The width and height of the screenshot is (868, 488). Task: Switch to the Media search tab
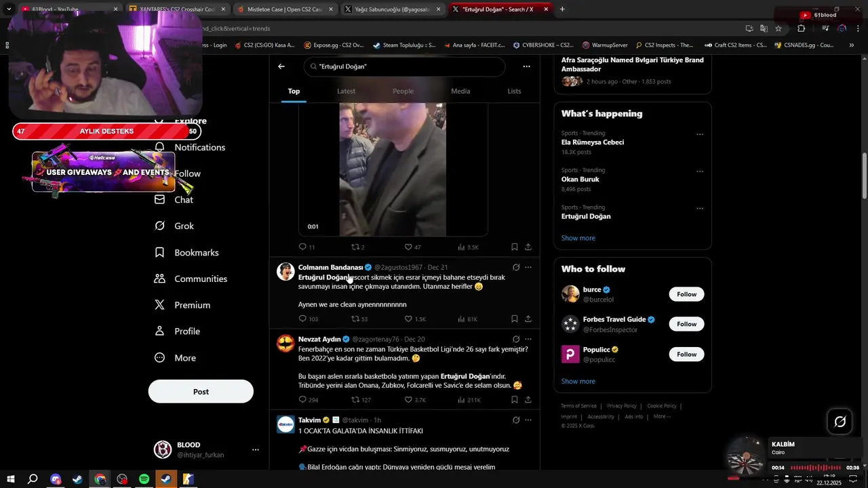click(460, 91)
